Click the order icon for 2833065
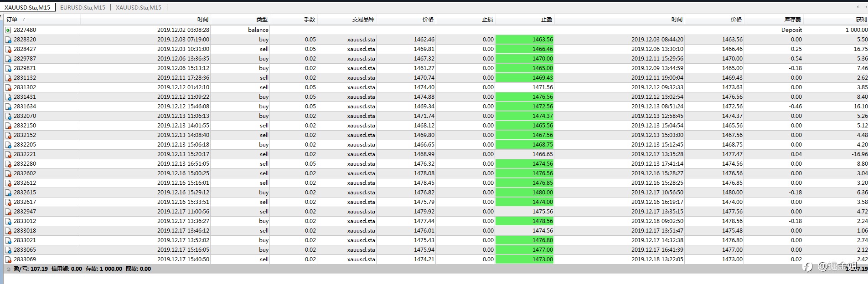Image resolution: width=868 pixels, height=284 pixels. (x=8, y=250)
